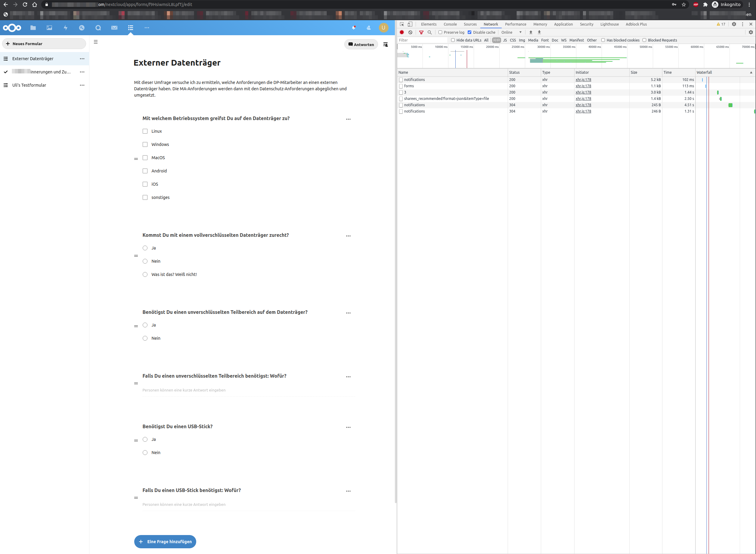The height and width of the screenshot is (554, 756).
Task: Open the notifications bell
Action: point(354,28)
